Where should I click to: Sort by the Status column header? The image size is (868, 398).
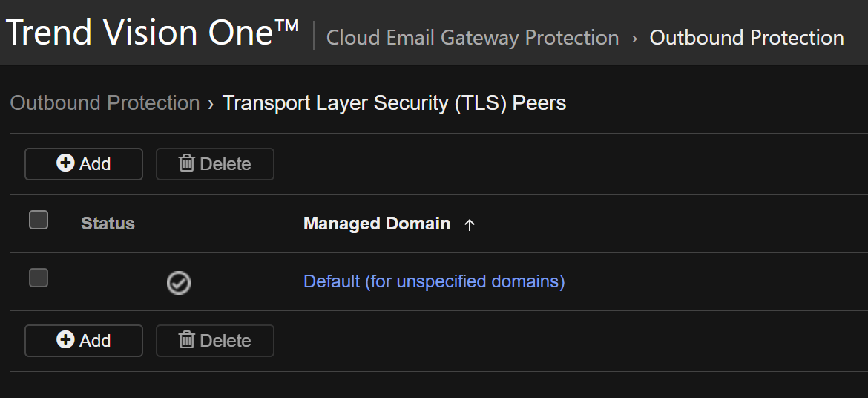[108, 224]
